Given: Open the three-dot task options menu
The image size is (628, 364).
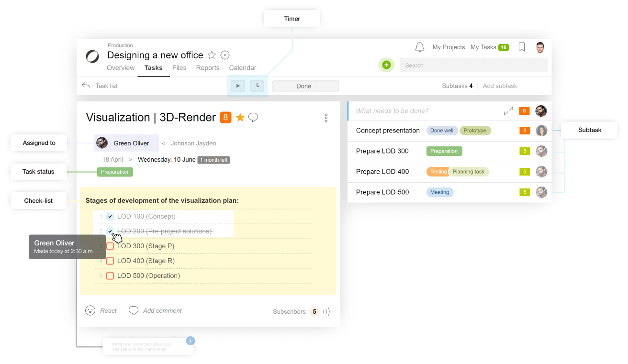Looking at the screenshot, I should click(326, 118).
